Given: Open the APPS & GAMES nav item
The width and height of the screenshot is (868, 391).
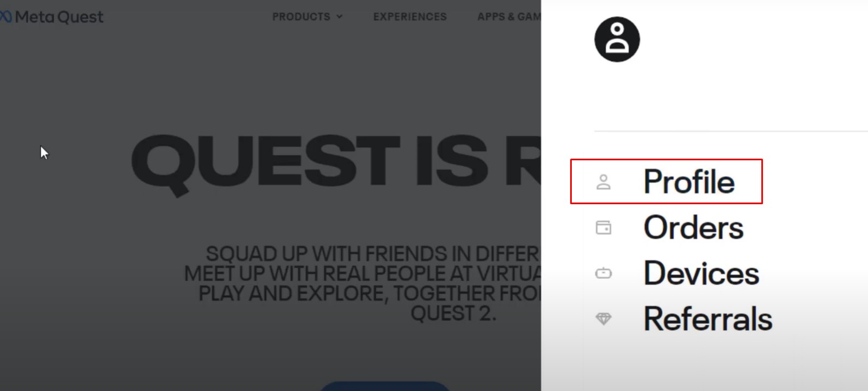Looking at the screenshot, I should coord(509,17).
